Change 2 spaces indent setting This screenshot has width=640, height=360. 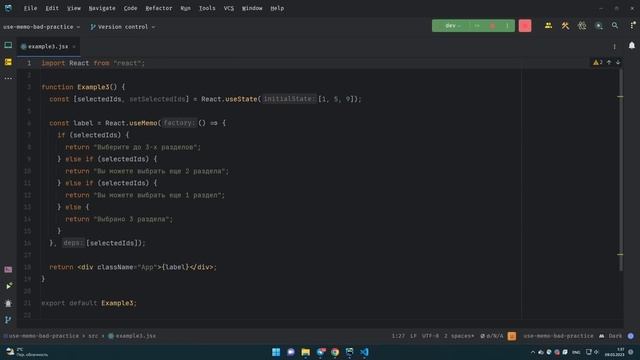[459, 336]
